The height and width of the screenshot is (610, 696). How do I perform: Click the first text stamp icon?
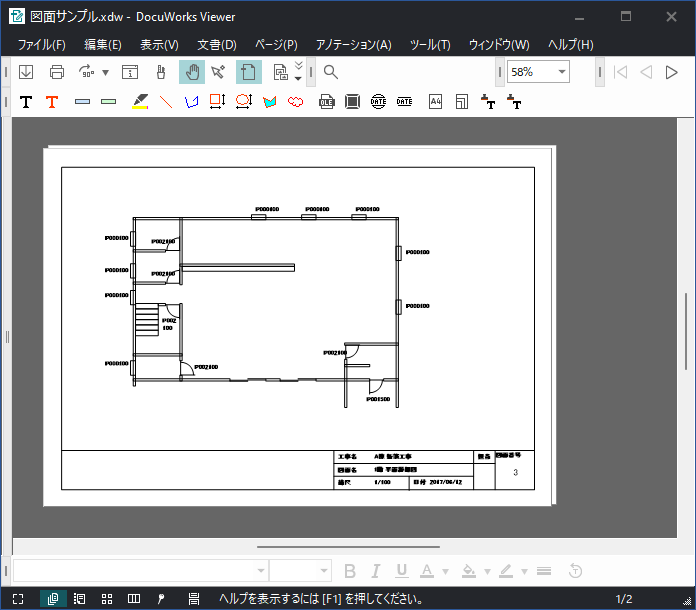tap(488, 102)
